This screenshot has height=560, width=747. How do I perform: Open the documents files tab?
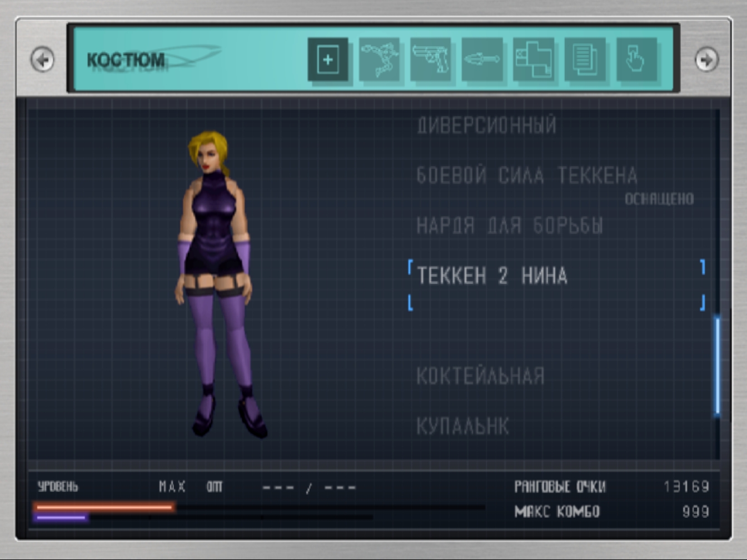point(585,59)
